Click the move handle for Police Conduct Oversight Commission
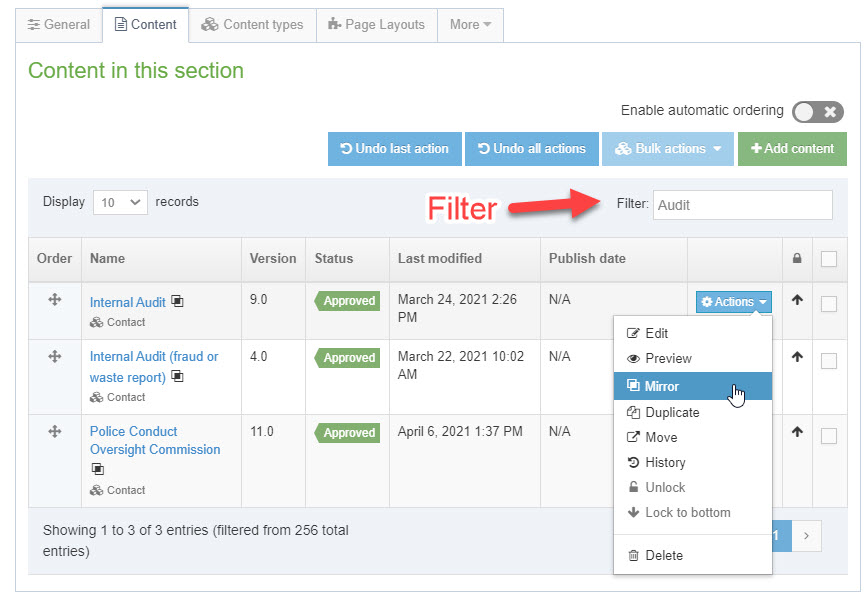 (x=55, y=432)
